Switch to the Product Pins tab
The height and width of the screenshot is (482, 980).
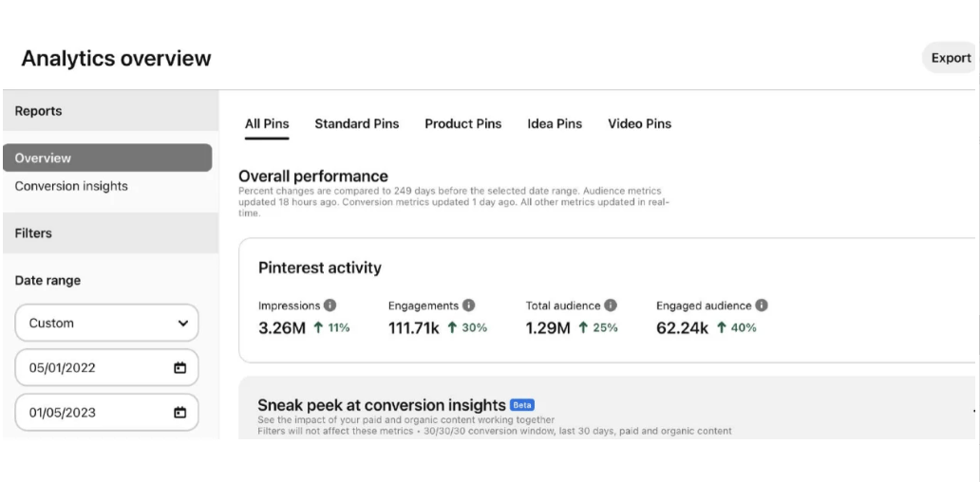(x=463, y=123)
